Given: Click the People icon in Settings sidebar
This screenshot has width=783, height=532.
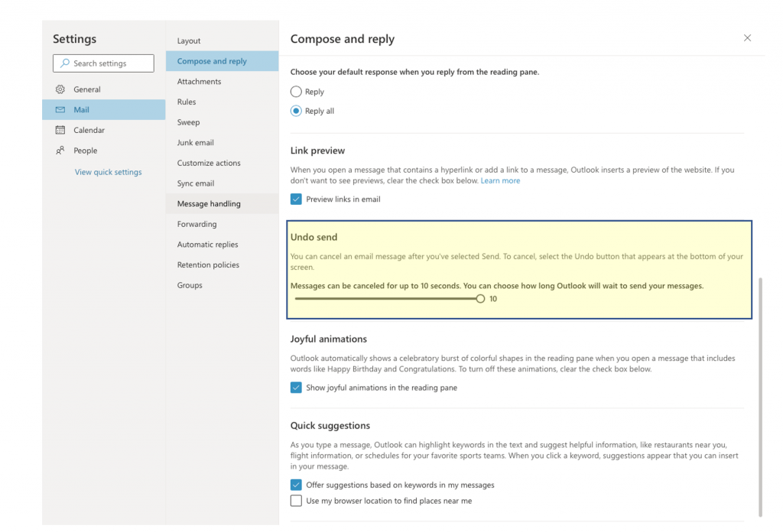Looking at the screenshot, I should pos(60,151).
